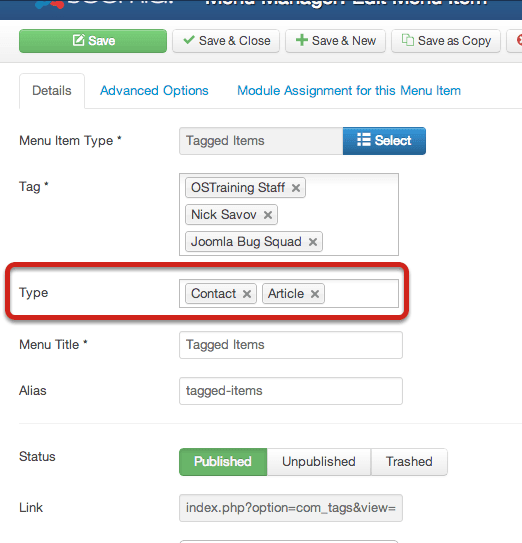Remove the Article type chip
Image resolution: width=522 pixels, height=543 pixels.
click(315, 294)
